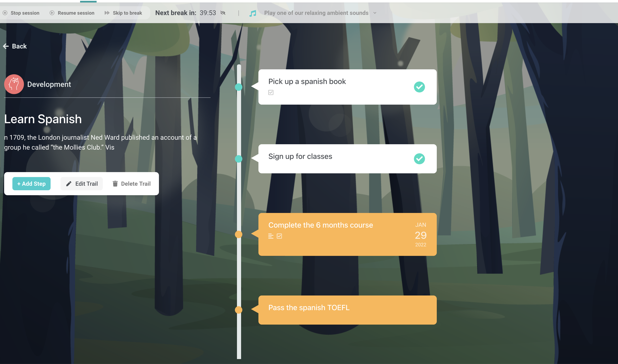Click checklist icon under Pick up a spanish book
The image size is (618, 364).
[271, 92]
